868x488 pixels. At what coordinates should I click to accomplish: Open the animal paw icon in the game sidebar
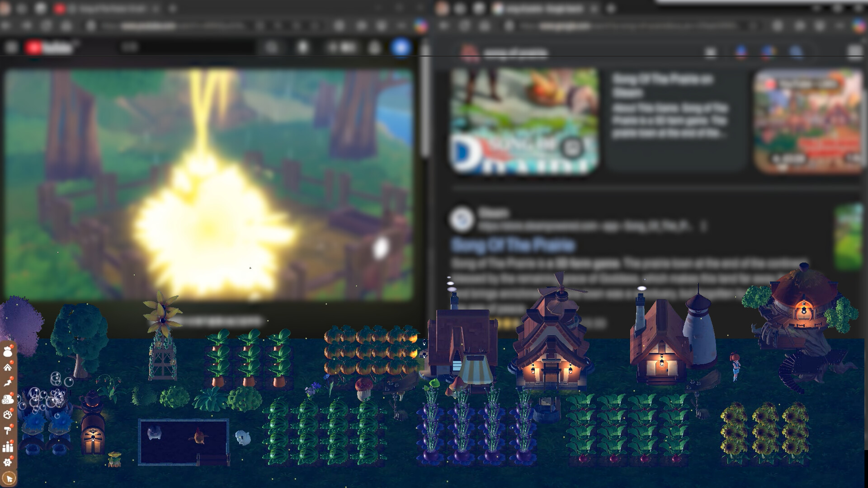[x=8, y=414]
